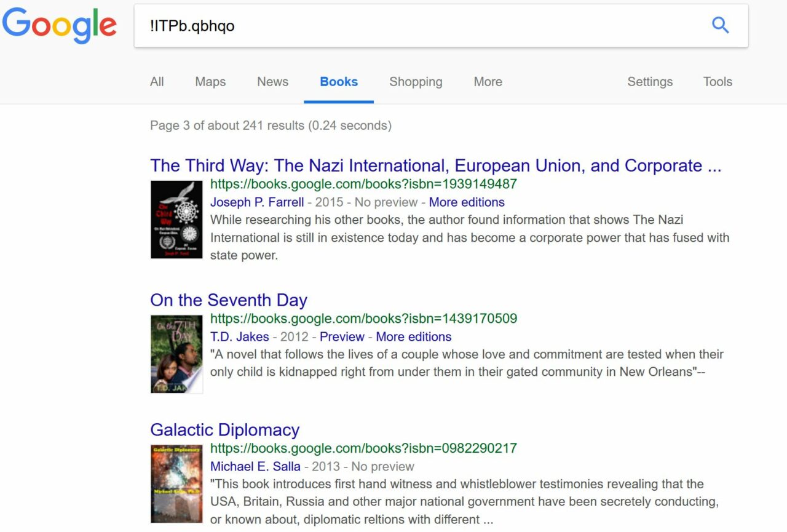The image size is (787, 532).
Task: Open the Settings dropdown menu
Action: pyautogui.click(x=650, y=82)
